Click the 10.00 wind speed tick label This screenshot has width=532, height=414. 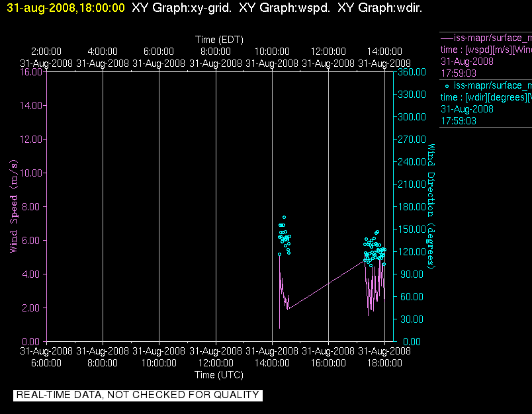tap(31, 173)
